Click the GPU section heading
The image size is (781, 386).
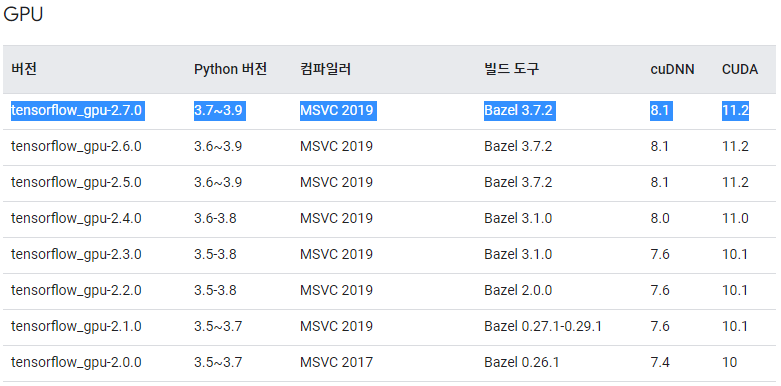tap(23, 14)
